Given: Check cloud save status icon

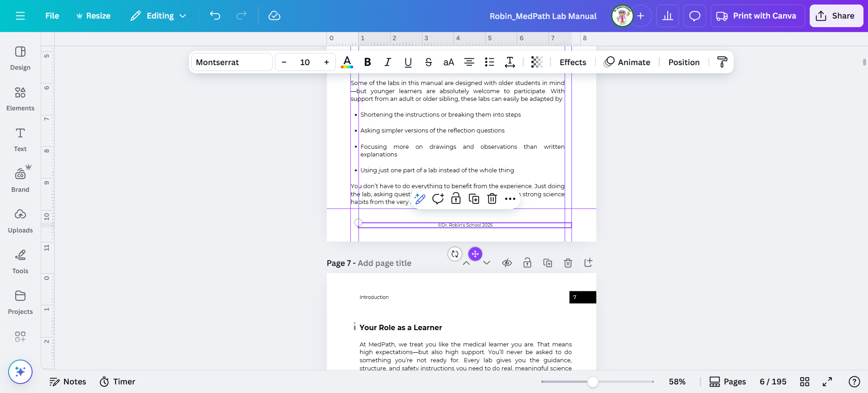Looking at the screenshot, I should [x=274, y=16].
